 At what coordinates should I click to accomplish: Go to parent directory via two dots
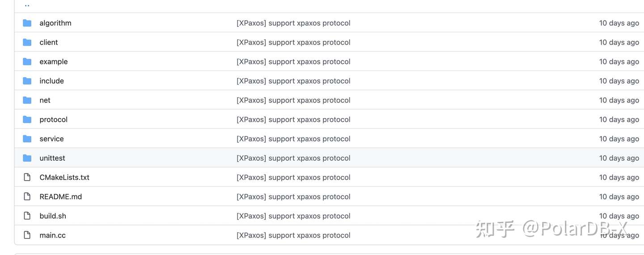coord(27,6)
